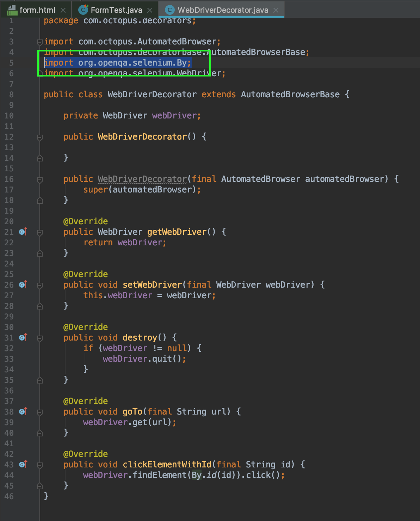
Task: Fold the empty WebDriverDecorator constructor
Action: coord(40,137)
